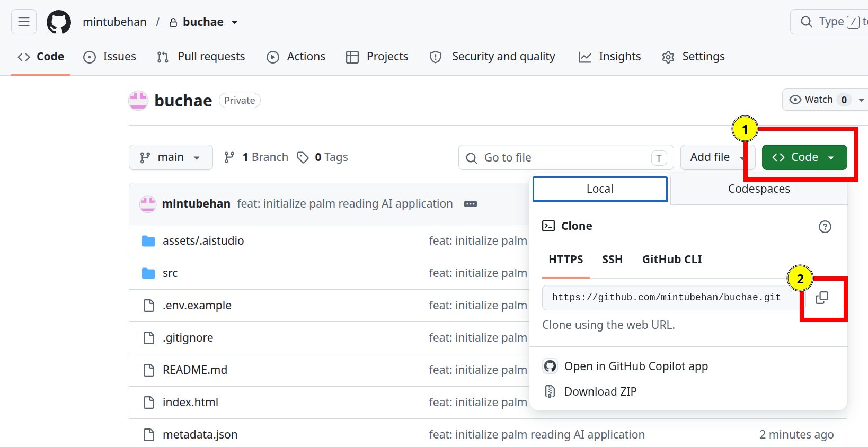The width and height of the screenshot is (868, 447).
Task: Click the folder icon for src
Action: coord(148,273)
